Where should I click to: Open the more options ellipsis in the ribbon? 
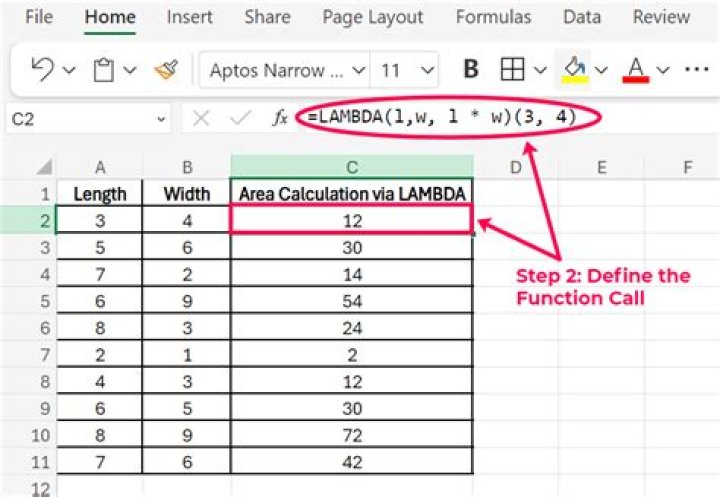click(x=695, y=70)
